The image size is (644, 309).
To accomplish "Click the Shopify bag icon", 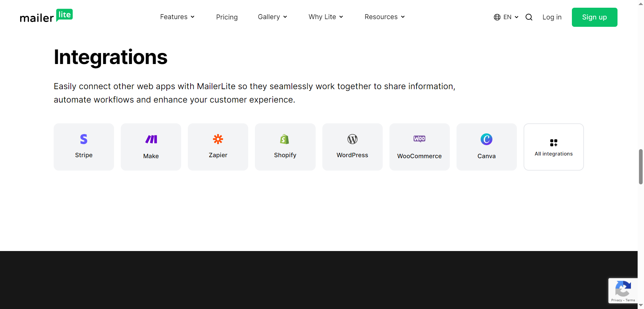I will click(285, 139).
